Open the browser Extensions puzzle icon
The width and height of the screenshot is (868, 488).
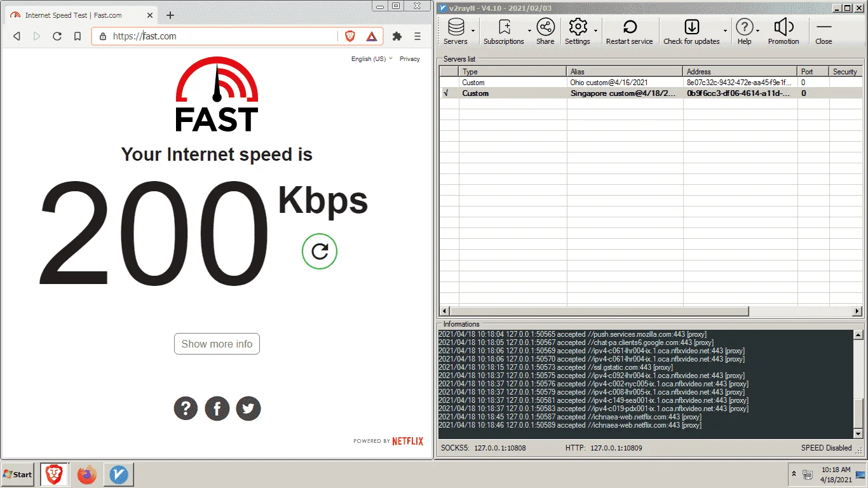tap(397, 36)
